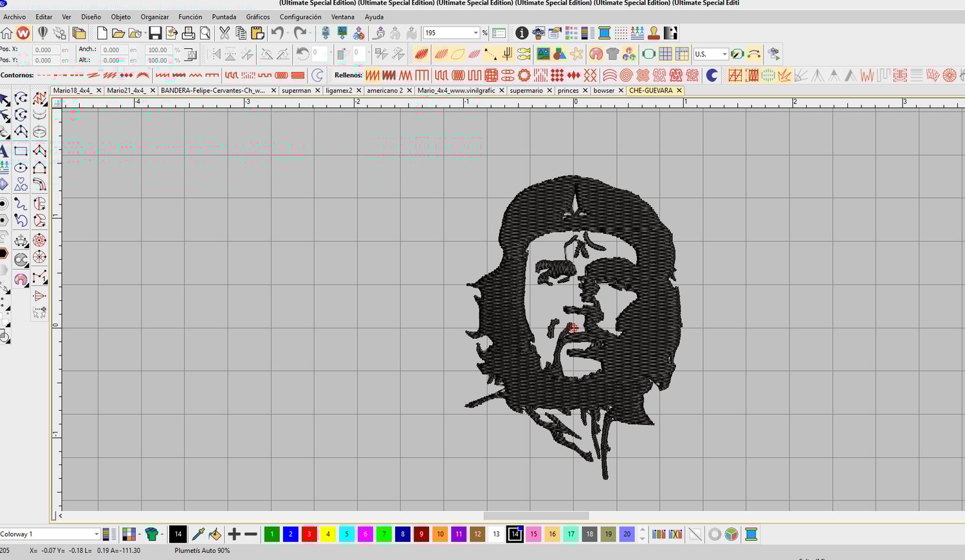
Task: Open the Archivo menu
Action: click(15, 17)
